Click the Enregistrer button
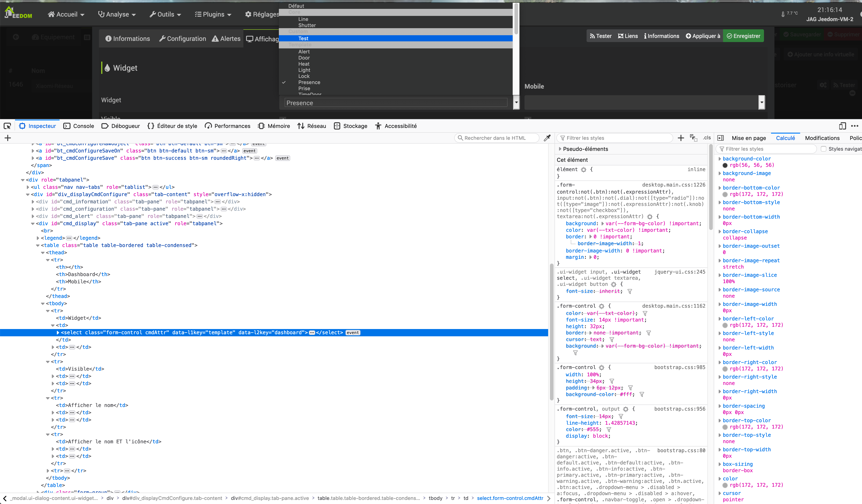This screenshot has height=504, width=862. (743, 36)
